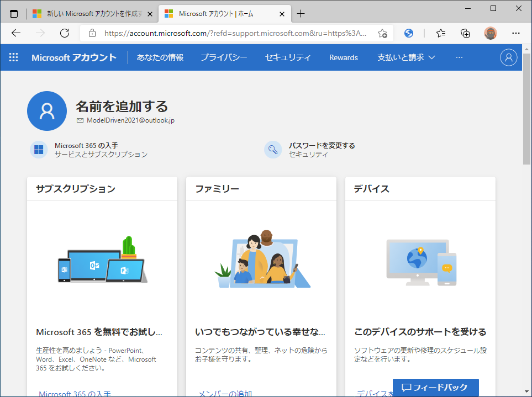Click the scrollbar up arrow
Screen dimensions: 532x397
coord(526,49)
